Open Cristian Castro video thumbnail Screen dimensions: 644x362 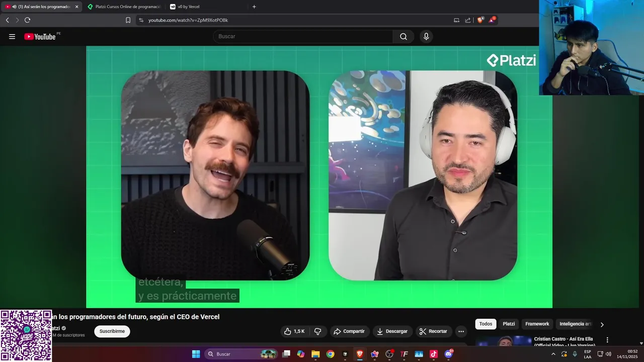pos(503,341)
